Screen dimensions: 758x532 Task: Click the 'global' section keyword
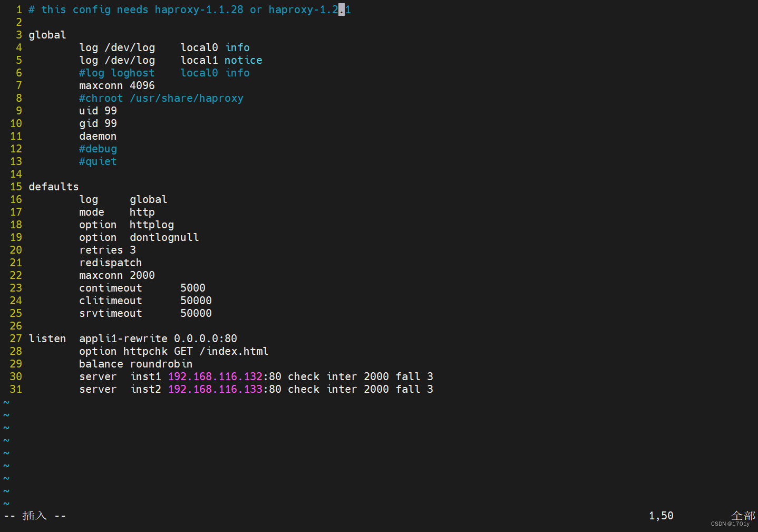pyautogui.click(x=47, y=35)
